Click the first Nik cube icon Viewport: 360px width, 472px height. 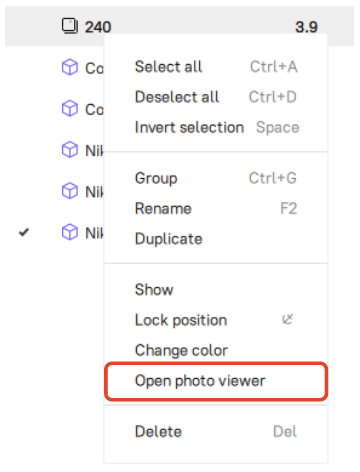coord(70,150)
